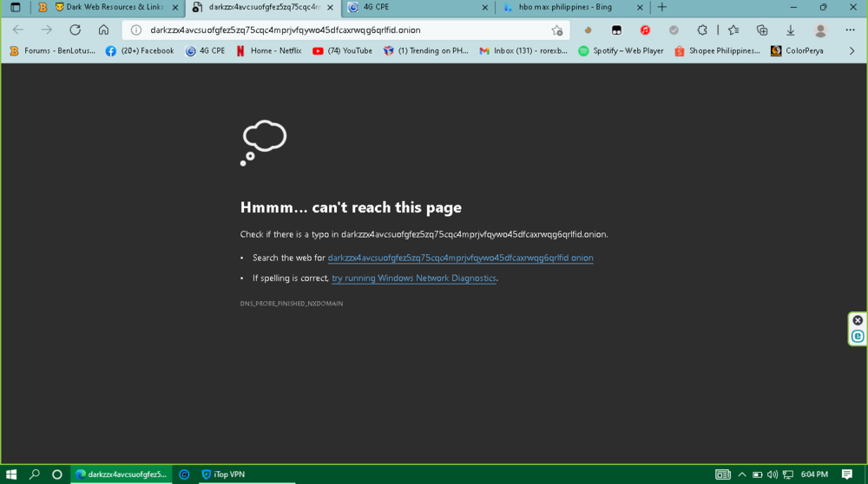Open Spotify Web Player bookmark
This screenshot has width=868, height=484.
[621, 51]
